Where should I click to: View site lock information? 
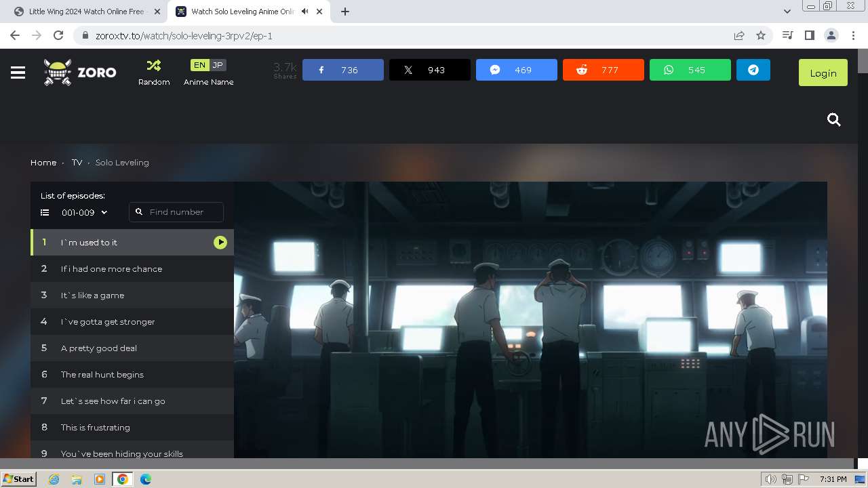tap(85, 36)
